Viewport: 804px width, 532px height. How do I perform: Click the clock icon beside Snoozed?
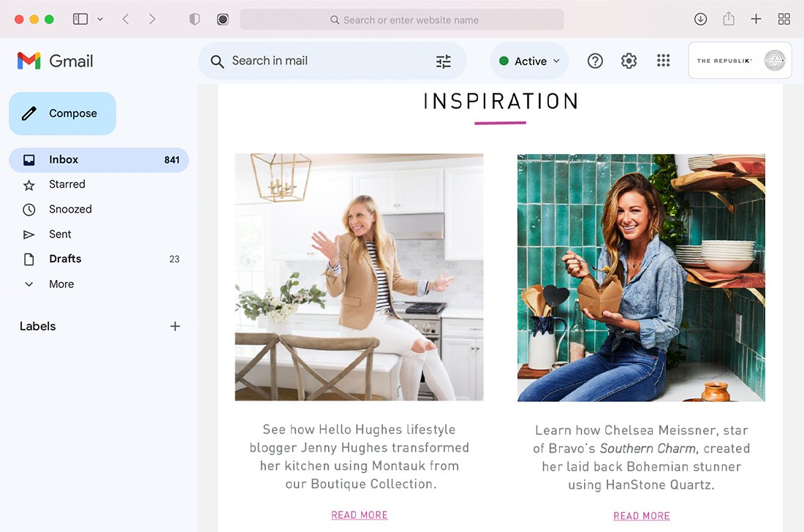click(x=29, y=210)
